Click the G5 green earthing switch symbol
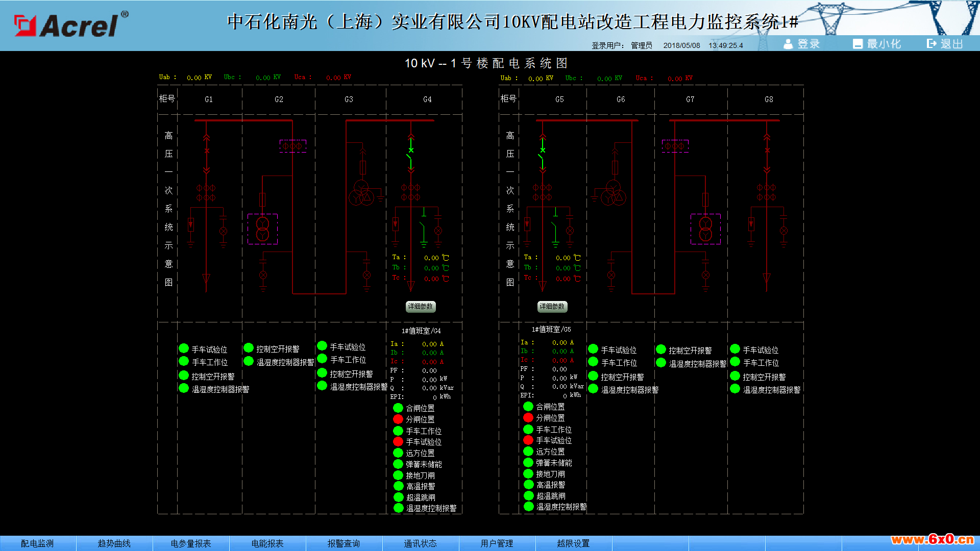980x551 pixels. coord(555,227)
